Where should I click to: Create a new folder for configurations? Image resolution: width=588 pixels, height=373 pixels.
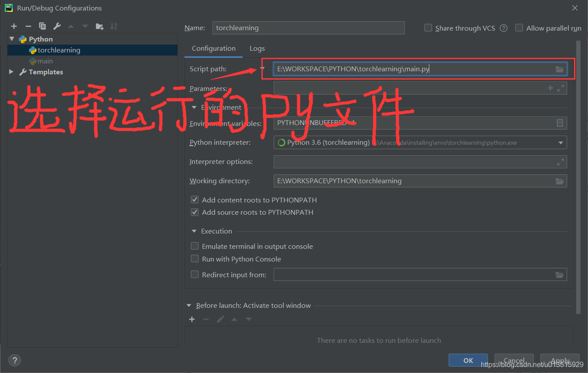pos(99,26)
